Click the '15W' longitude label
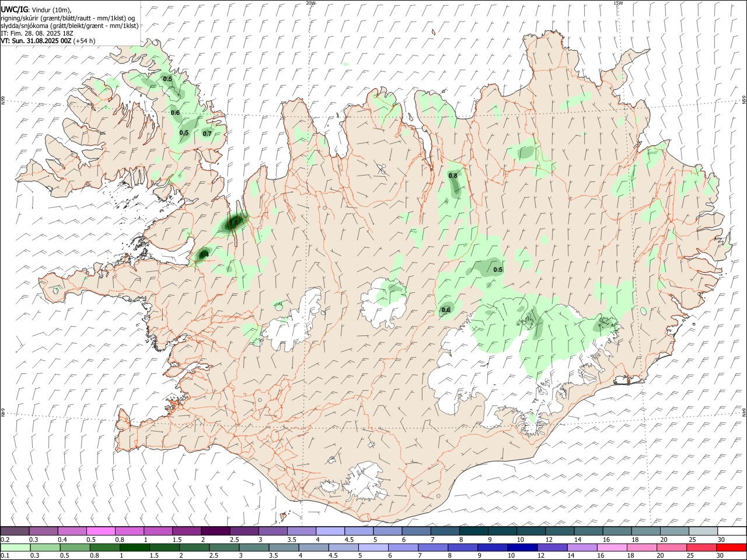The image size is (747, 560). (x=619, y=3)
